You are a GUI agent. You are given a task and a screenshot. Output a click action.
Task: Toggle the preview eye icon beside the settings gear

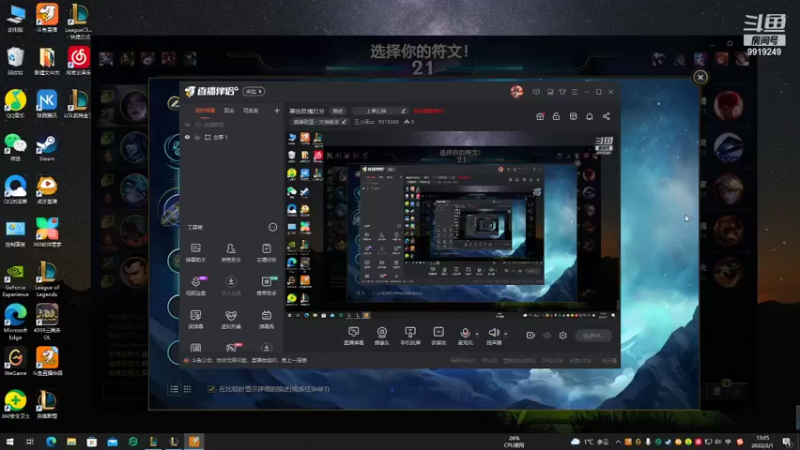click(x=547, y=335)
